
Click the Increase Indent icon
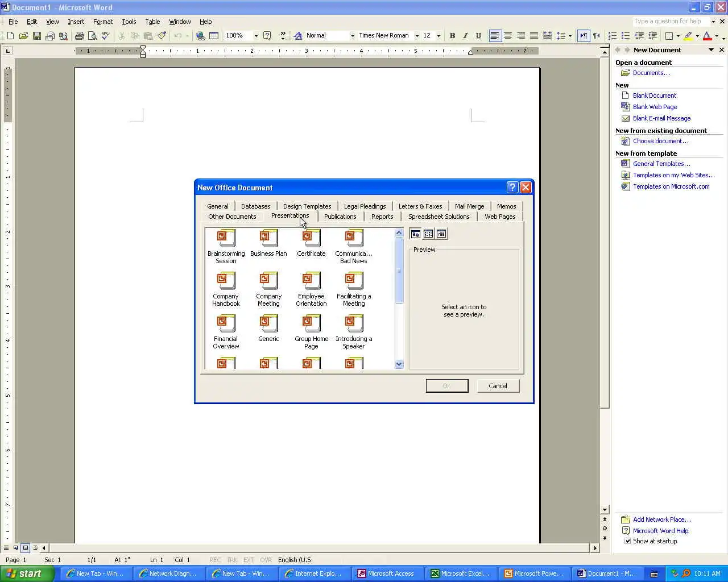[x=652, y=36]
